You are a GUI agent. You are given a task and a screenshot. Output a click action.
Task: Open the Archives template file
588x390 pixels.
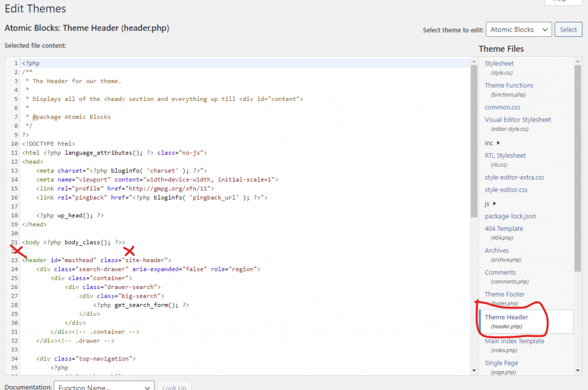point(497,251)
